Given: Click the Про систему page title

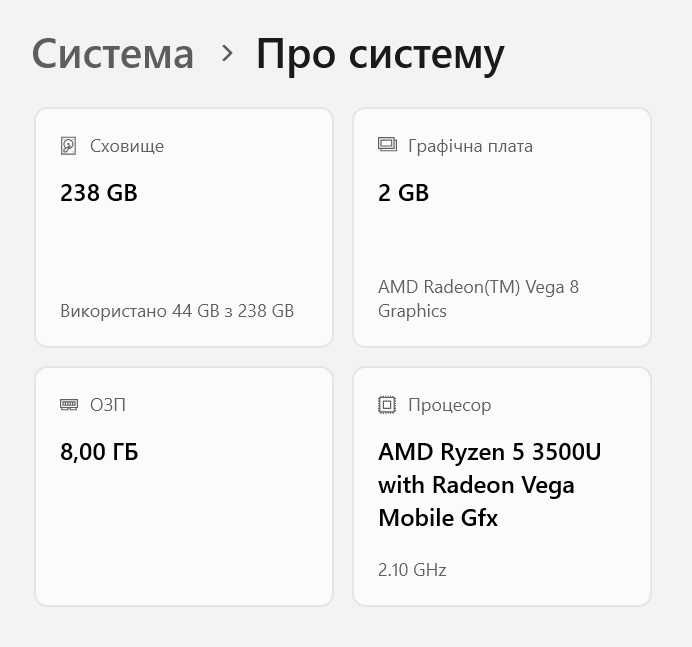Looking at the screenshot, I should point(380,53).
